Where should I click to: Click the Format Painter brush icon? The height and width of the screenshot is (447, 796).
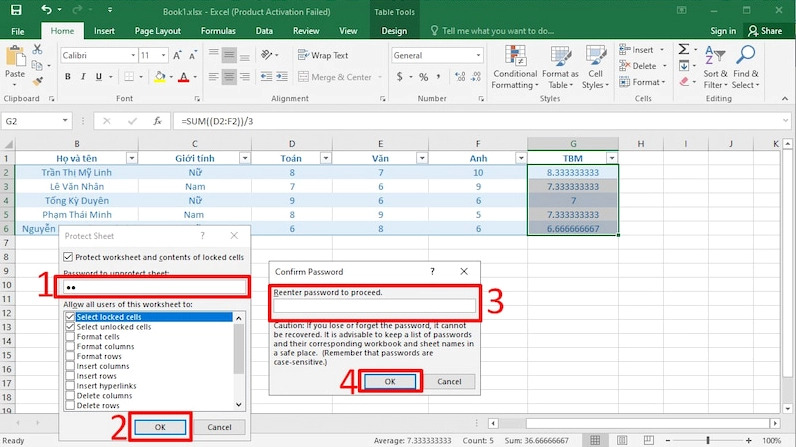pyautogui.click(x=37, y=81)
